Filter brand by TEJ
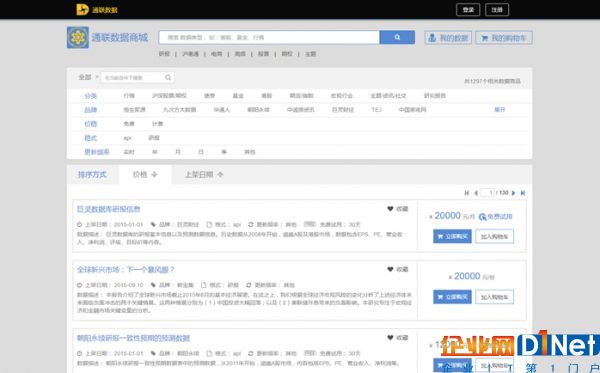The width and height of the screenshot is (600, 373). 376,110
